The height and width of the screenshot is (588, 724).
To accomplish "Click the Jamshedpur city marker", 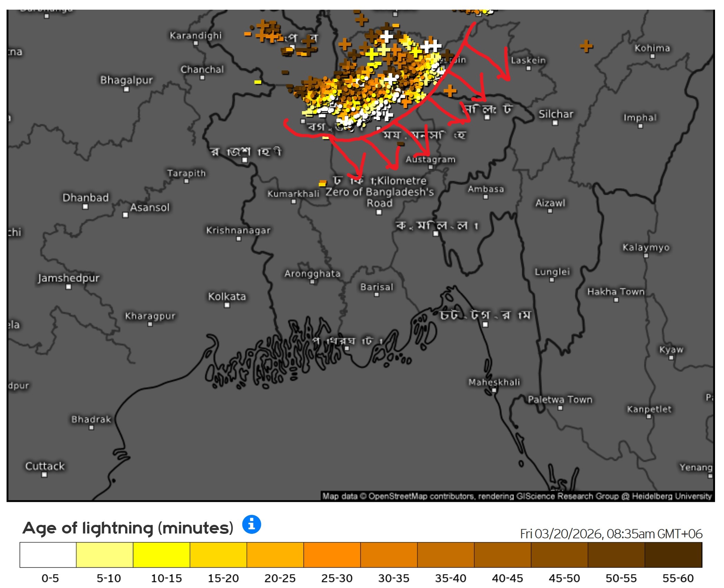I will (68, 287).
